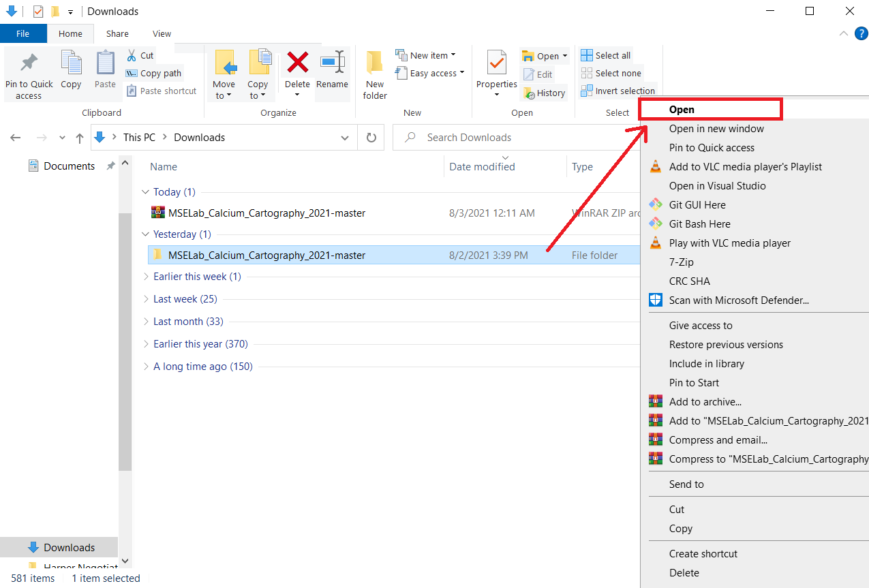Switch to the View ribbon tab

click(162, 33)
